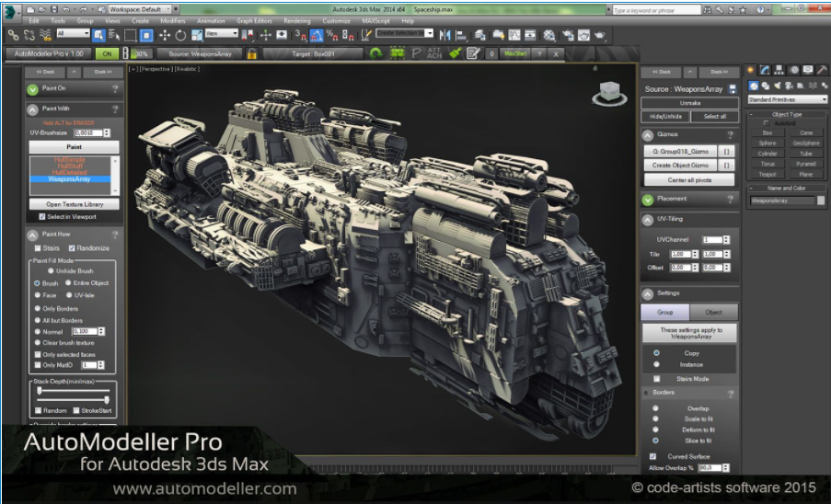Collapse the Paint With section

tap(32, 109)
